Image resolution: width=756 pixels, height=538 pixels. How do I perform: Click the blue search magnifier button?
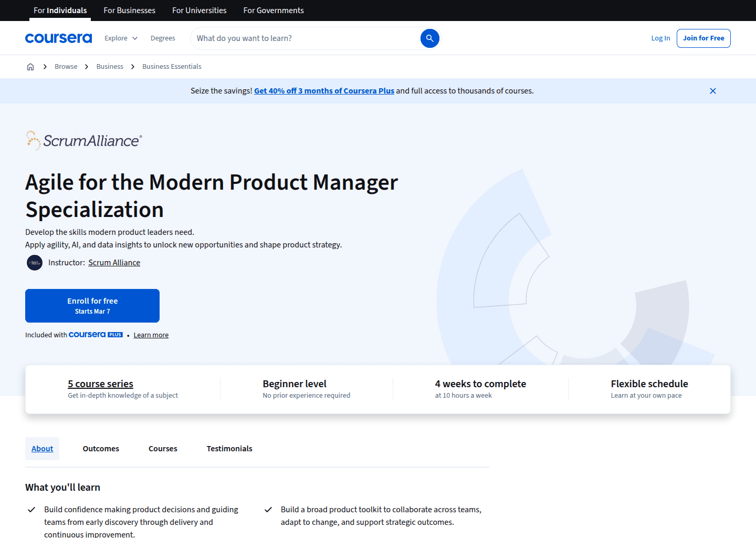pos(429,38)
